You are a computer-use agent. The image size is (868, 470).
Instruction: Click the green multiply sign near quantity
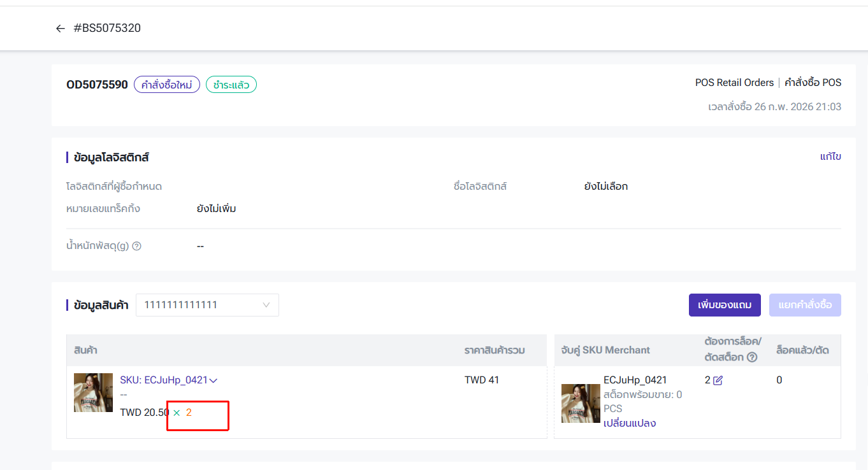click(x=177, y=413)
